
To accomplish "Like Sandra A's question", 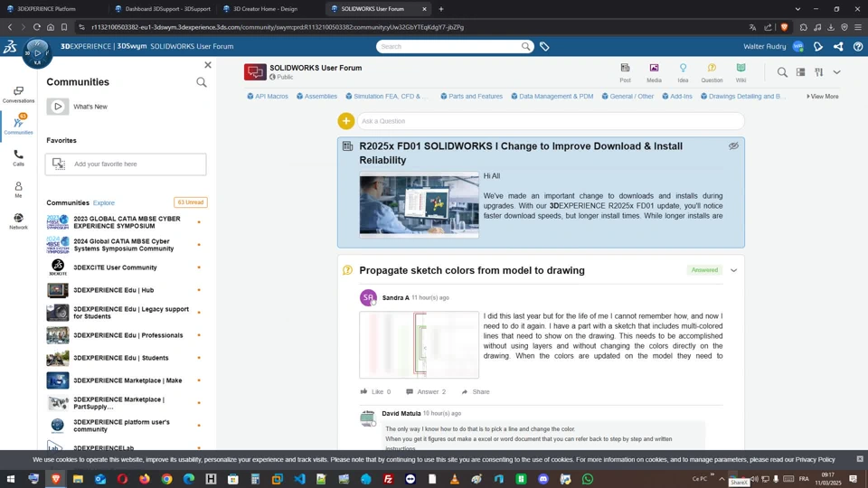I will tap(375, 391).
